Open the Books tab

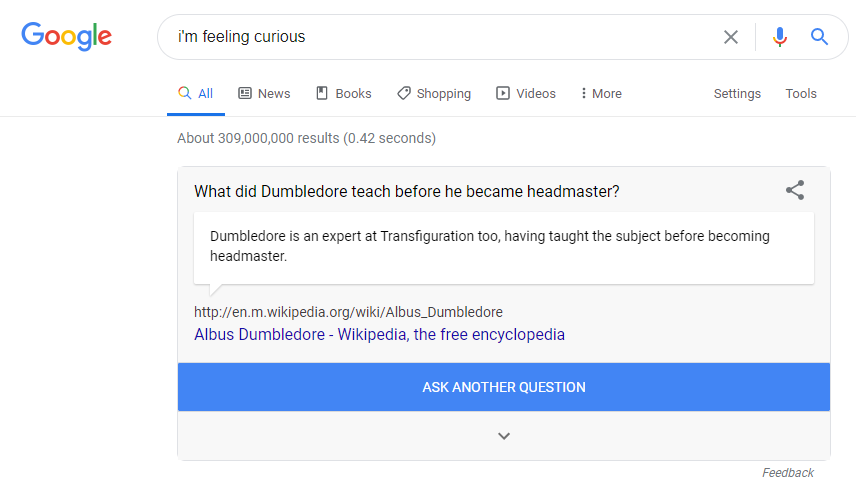click(x=344, y=93)
